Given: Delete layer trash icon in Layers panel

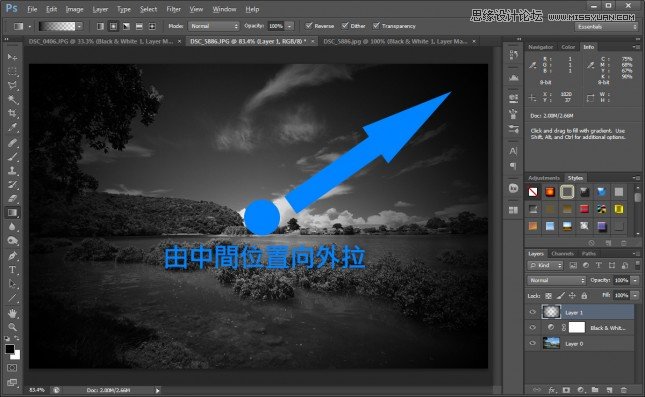Looking at the screenshot, I should pyautogui.click(x=624, y=390).
